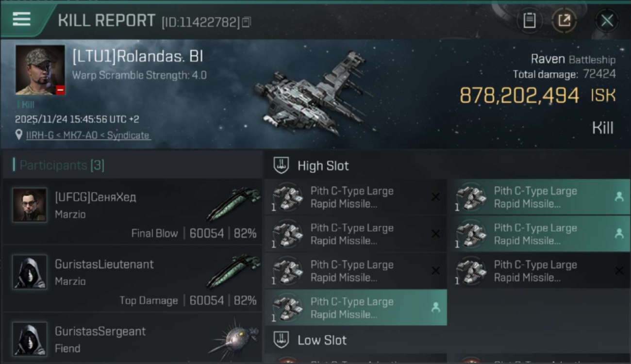Click the clipboard report icon
Screen dimensions: 631x364
point(529,20)
